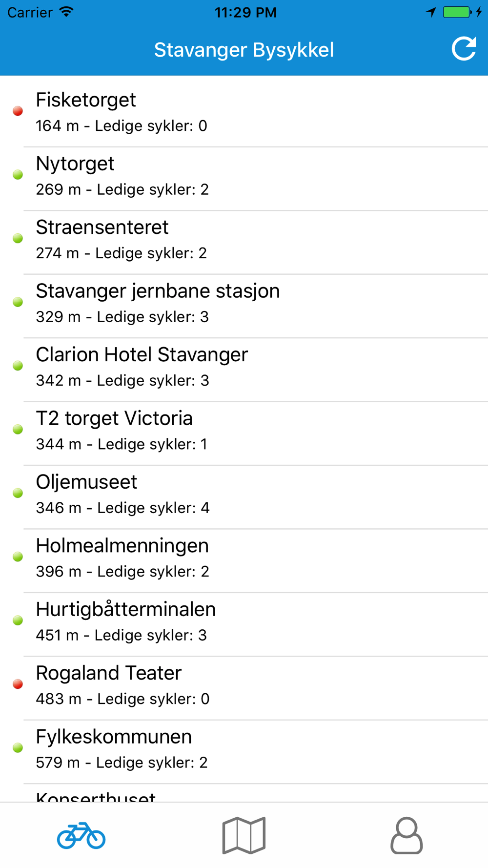Viewport: 488px width, 868px height.
Task: Tap the battery icon in status bar
Action: point(457,12)
